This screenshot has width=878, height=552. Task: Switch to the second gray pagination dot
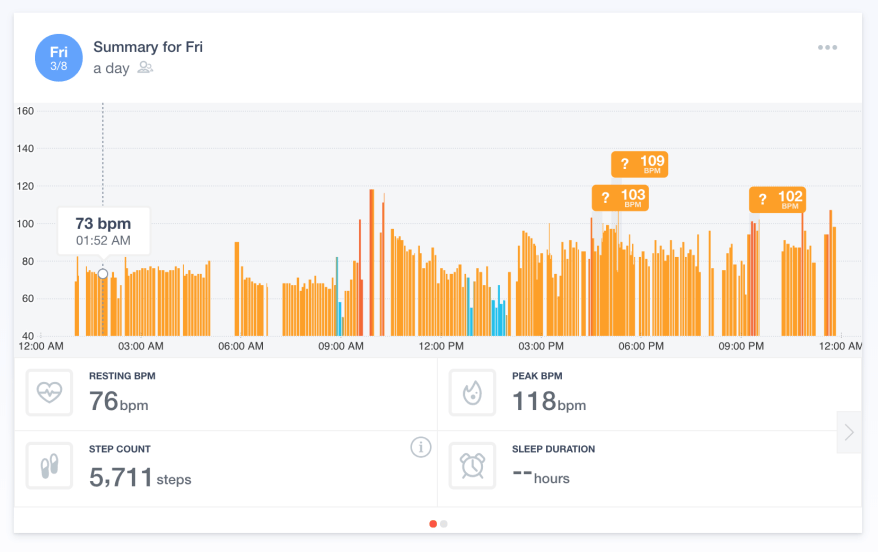tap(444, 523)
